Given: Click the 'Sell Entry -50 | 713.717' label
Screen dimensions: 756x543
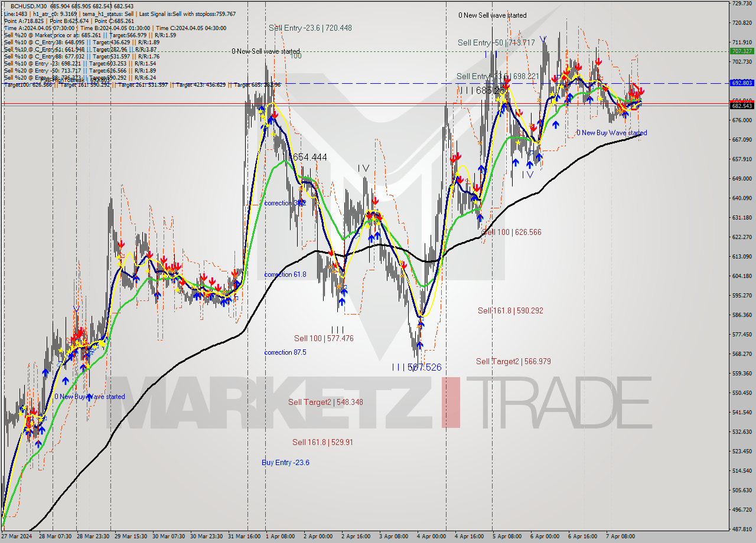Looking at the screenshot, I should 496,42.
